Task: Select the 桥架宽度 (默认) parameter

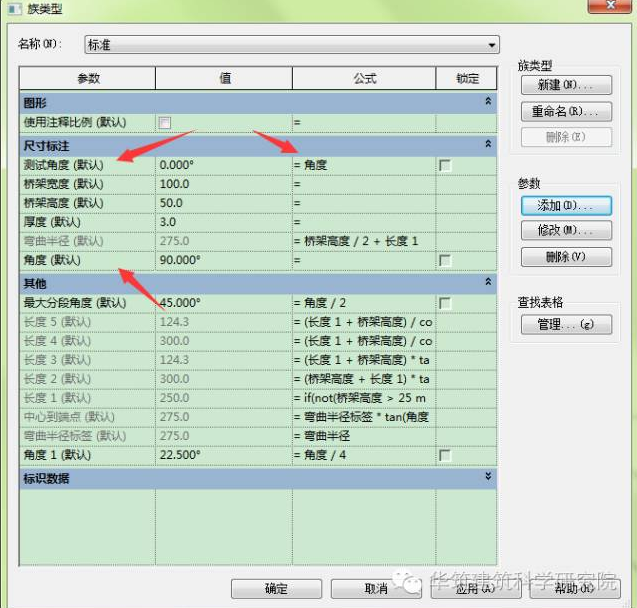Action: pyautogui.click(x=87, y=184)
